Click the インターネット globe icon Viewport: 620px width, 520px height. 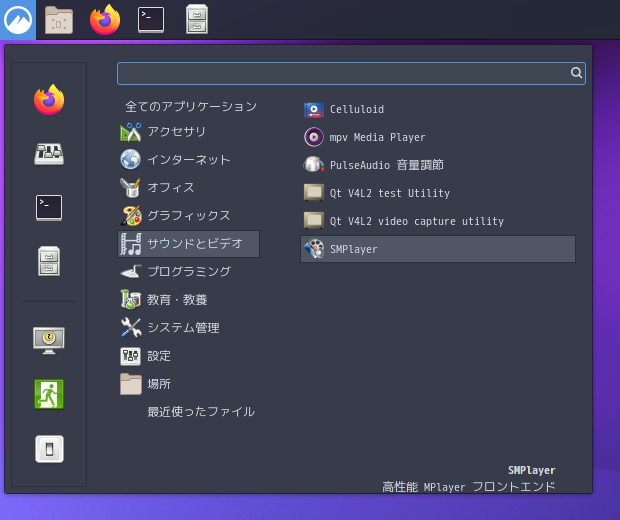tap(130, 160)
